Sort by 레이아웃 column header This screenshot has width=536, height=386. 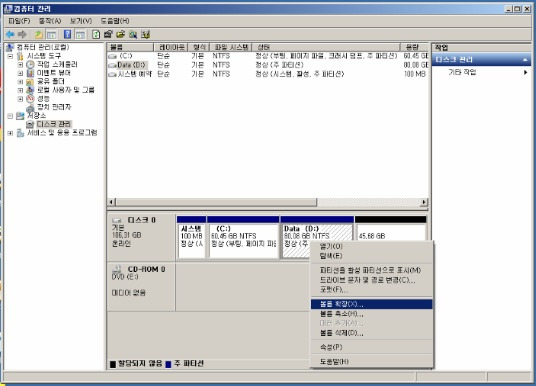point(171,47)
